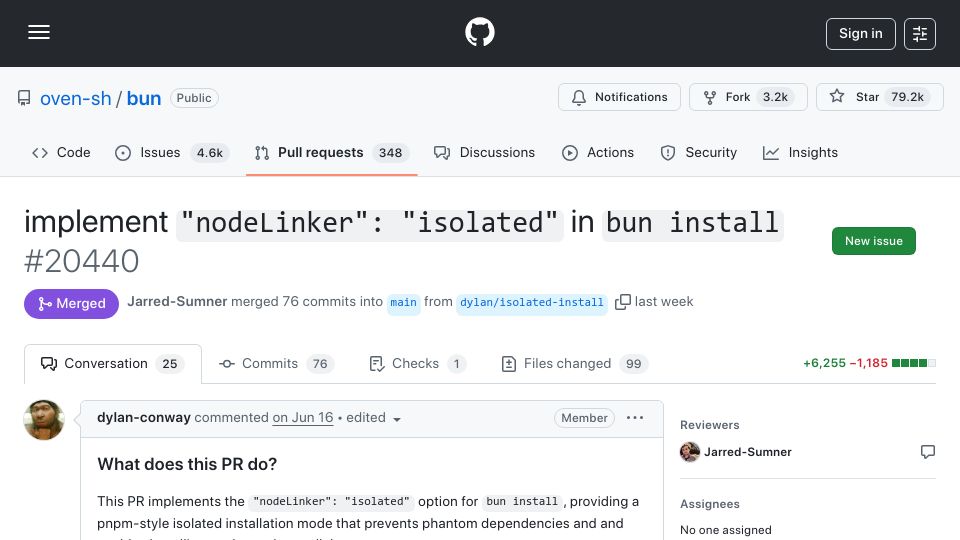Image resolution: width=960 pixels, height=540 pixels.
Task: Open appearance settings sliders icon
Action: pos(920,34)
